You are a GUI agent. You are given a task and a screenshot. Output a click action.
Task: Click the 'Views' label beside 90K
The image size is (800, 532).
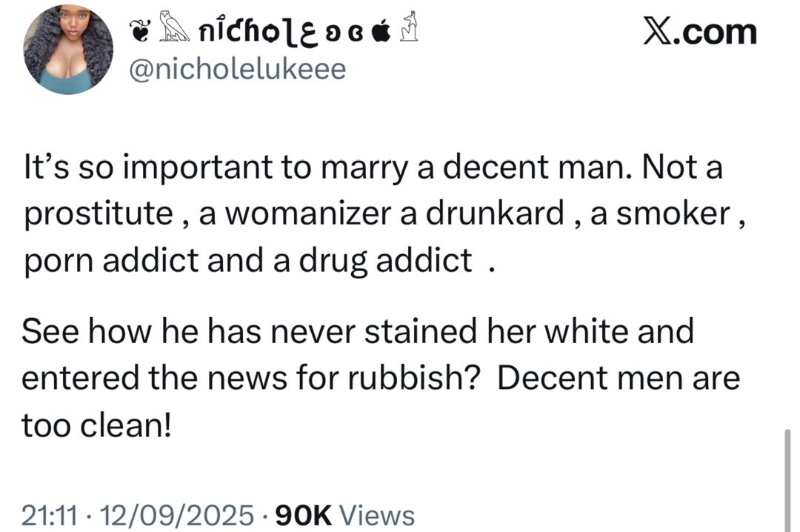[381, 515]
